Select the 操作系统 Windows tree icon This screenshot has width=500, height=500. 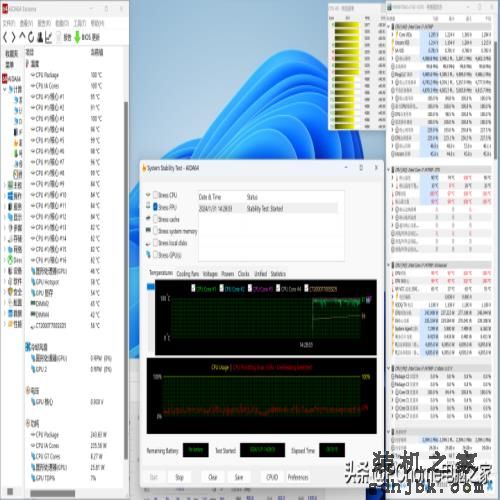tap(11, 195)
